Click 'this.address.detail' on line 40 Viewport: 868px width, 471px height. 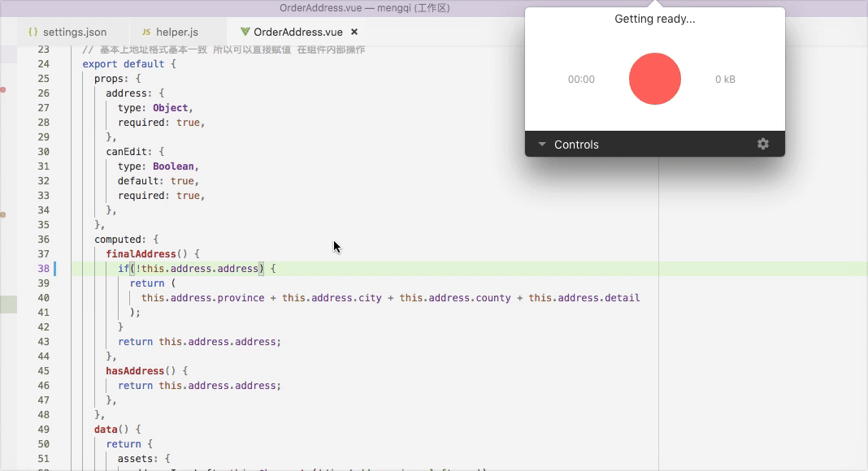click(584, 297)
